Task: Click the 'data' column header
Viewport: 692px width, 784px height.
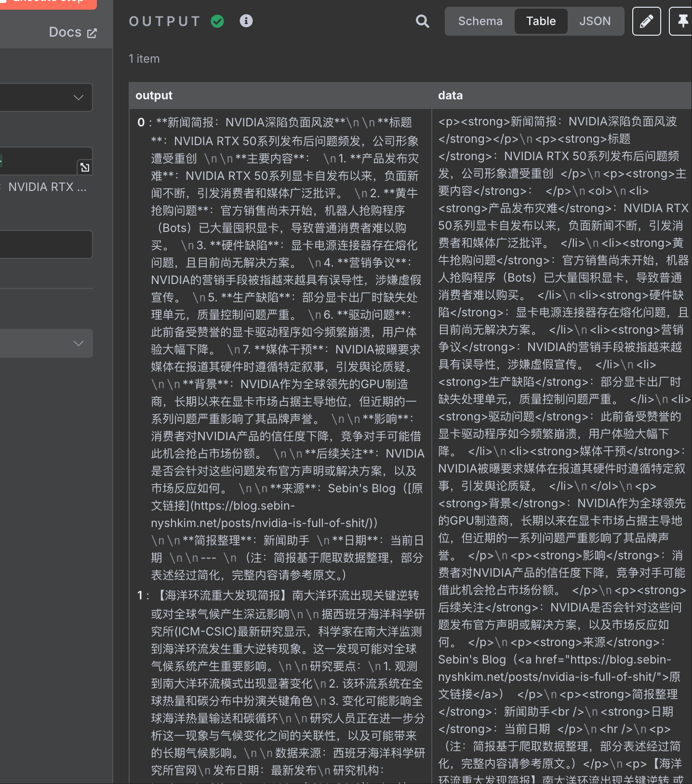Action: (x=450, y=95)
